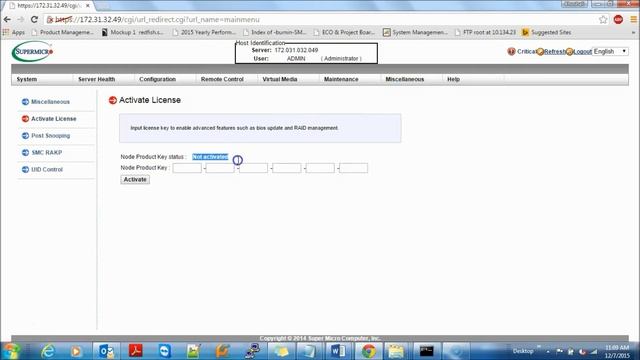Image resolution: width=640 pixels, height=360 pixels.
Task: Open Post Snooping in the sidebar
Action: coord(50,136)
